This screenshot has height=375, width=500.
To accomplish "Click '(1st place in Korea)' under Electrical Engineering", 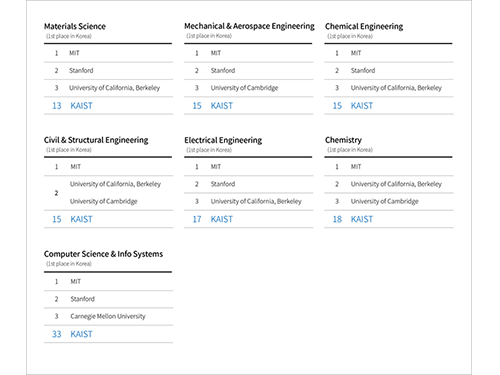I will 209,150.
